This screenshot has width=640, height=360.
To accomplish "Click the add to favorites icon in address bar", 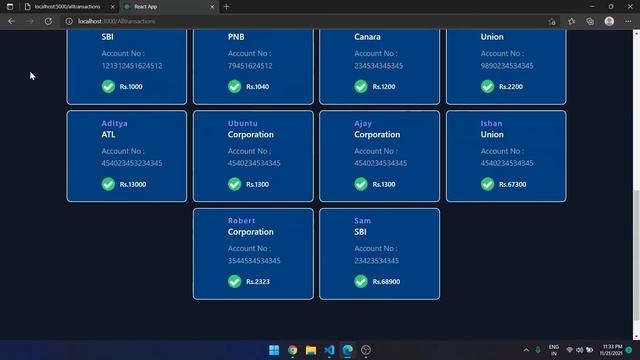I will 552,21.
